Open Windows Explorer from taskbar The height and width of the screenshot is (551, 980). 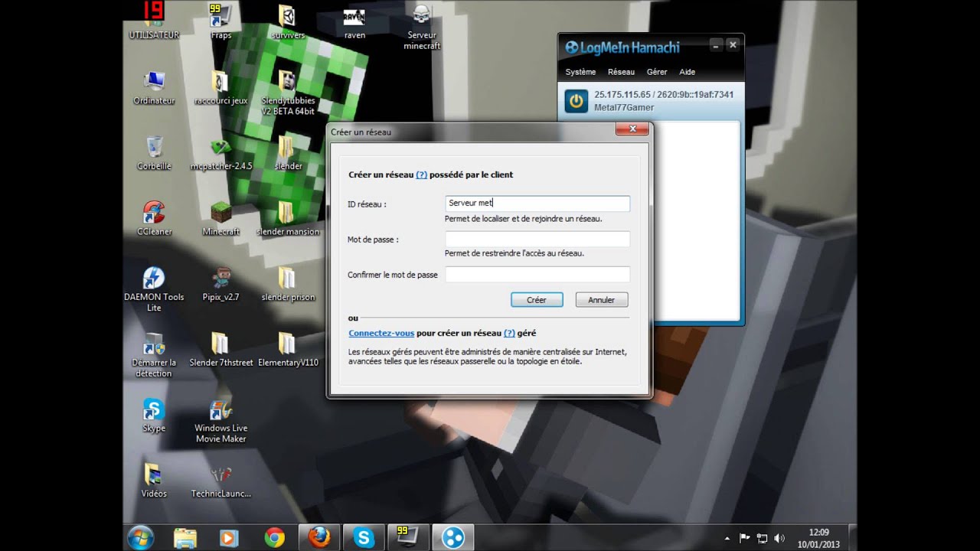[185, 538]
